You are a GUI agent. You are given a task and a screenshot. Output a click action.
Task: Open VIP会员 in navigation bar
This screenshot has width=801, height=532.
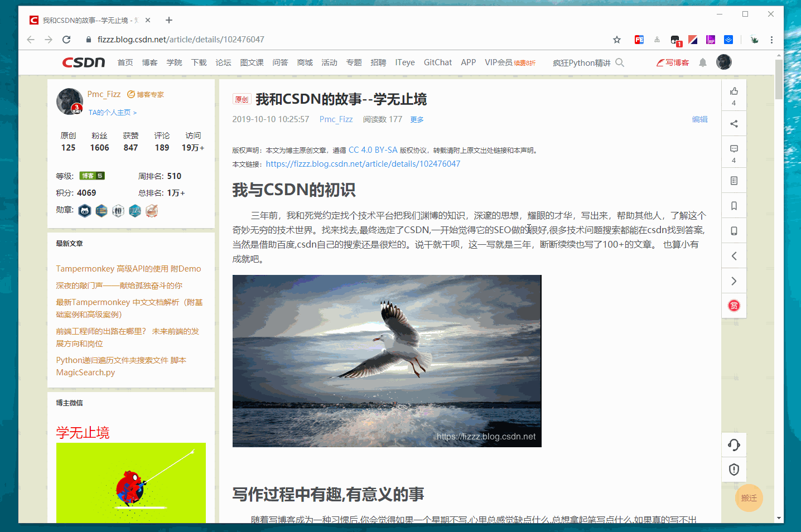click(499, 62)
